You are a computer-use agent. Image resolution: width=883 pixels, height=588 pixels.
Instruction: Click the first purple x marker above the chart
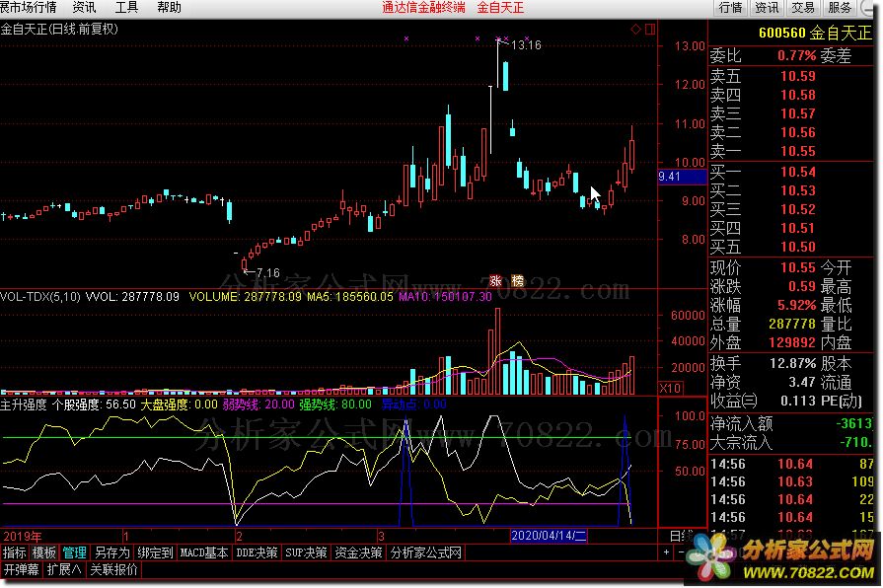click(406, 38)
